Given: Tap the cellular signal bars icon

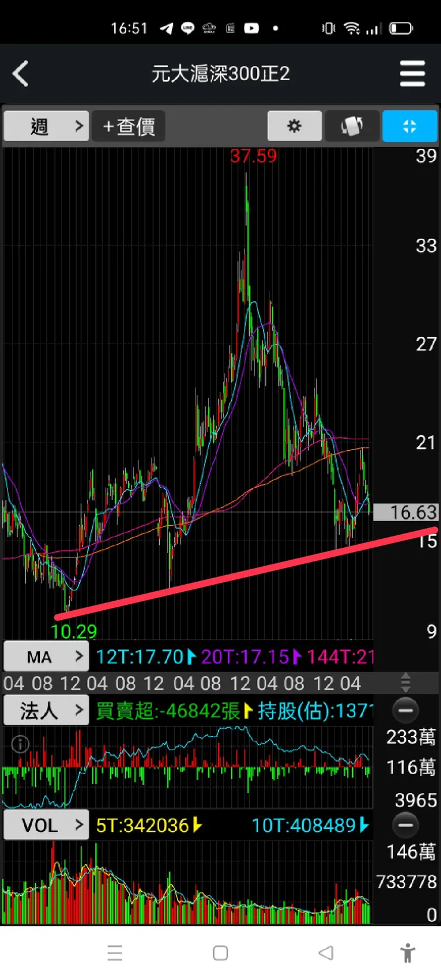Looking at the screenshot, I should point(374,28).
